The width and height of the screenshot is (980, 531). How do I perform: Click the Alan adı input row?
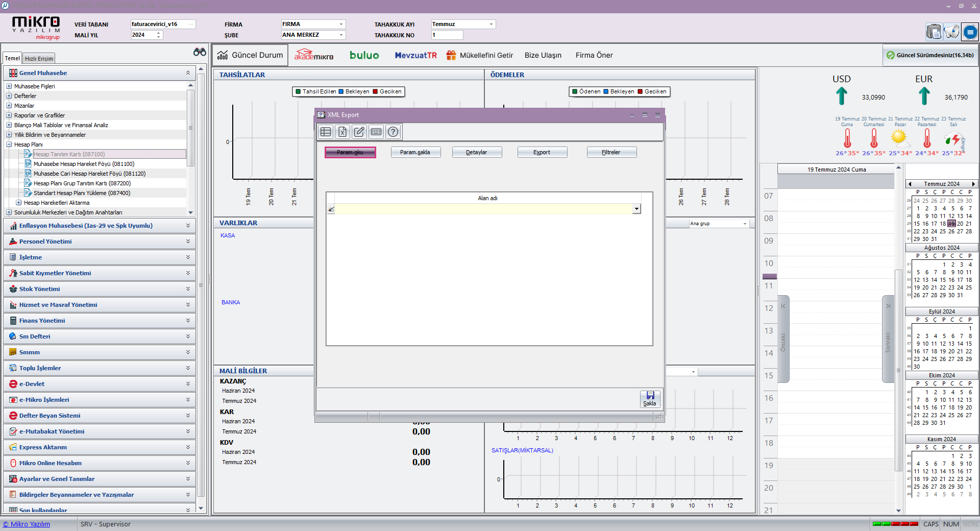[x=484, y=209]
